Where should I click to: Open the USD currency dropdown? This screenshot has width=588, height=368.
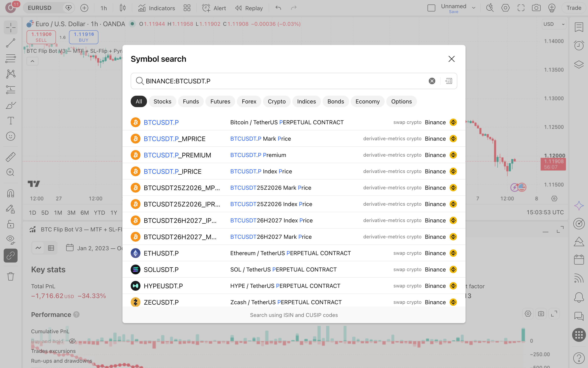(554, 24)
